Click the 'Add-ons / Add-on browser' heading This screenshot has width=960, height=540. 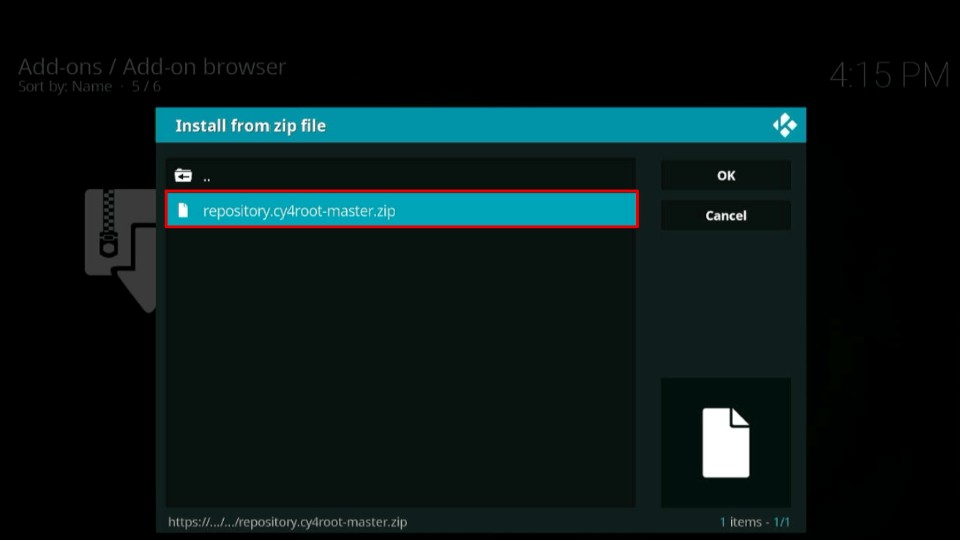152,67
